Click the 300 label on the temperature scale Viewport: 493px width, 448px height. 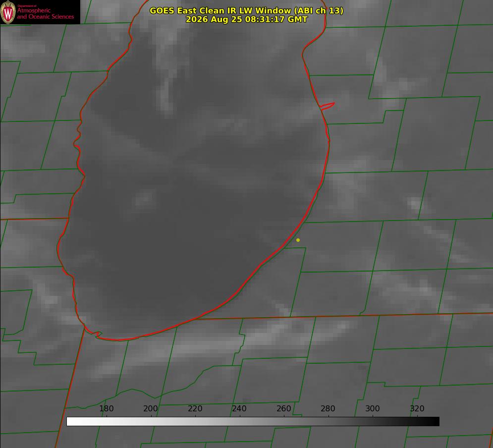[373, 409]
